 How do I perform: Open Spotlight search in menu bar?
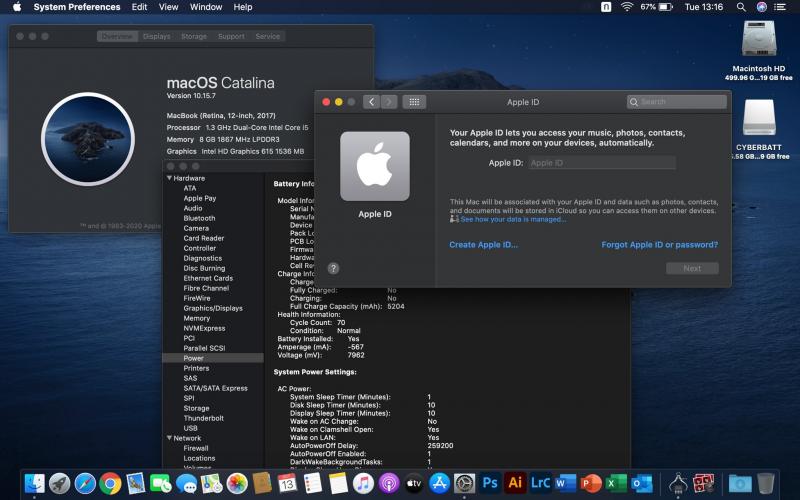(741, 7)
